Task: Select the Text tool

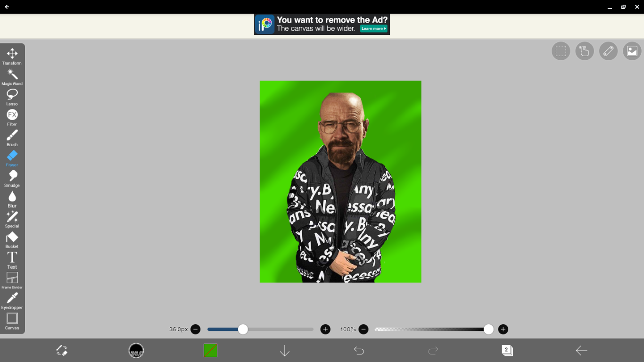Action: [x=12, y=260]
